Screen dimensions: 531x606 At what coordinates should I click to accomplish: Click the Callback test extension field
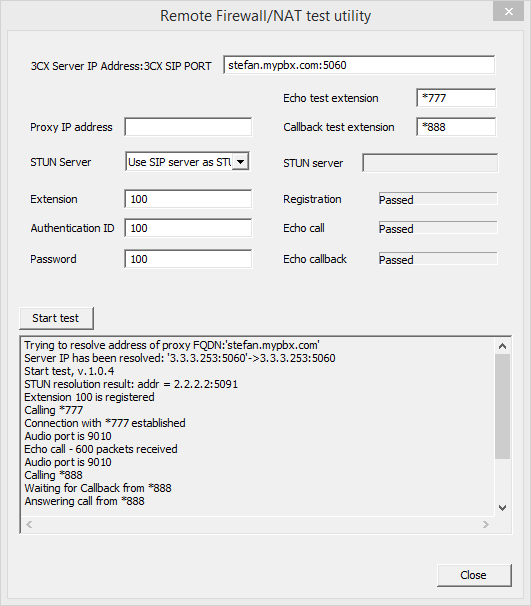(x=456, y=127)
